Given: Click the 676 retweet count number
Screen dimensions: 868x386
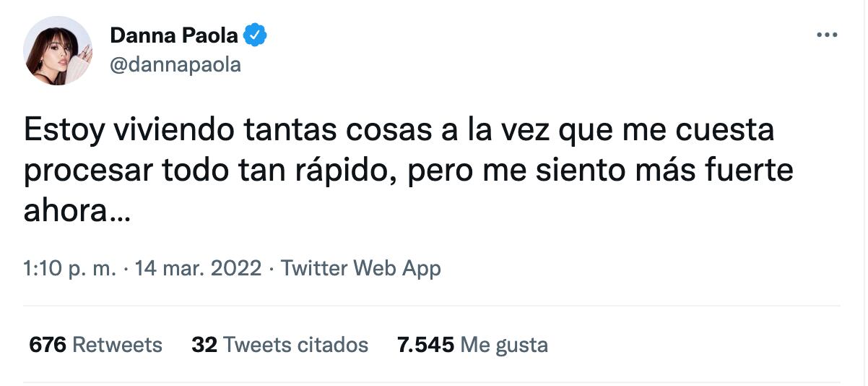Looking at the screenshot, I should point(48,345).
